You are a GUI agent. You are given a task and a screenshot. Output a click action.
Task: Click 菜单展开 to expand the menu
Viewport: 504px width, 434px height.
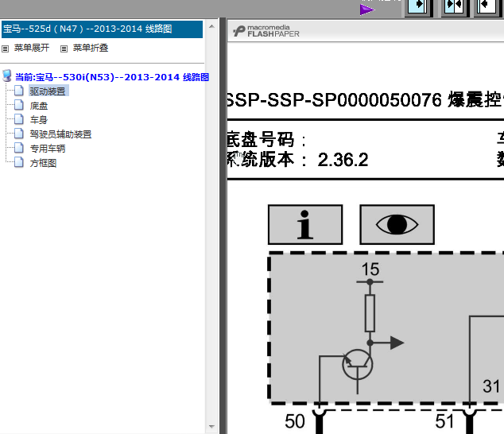[32, 48]
